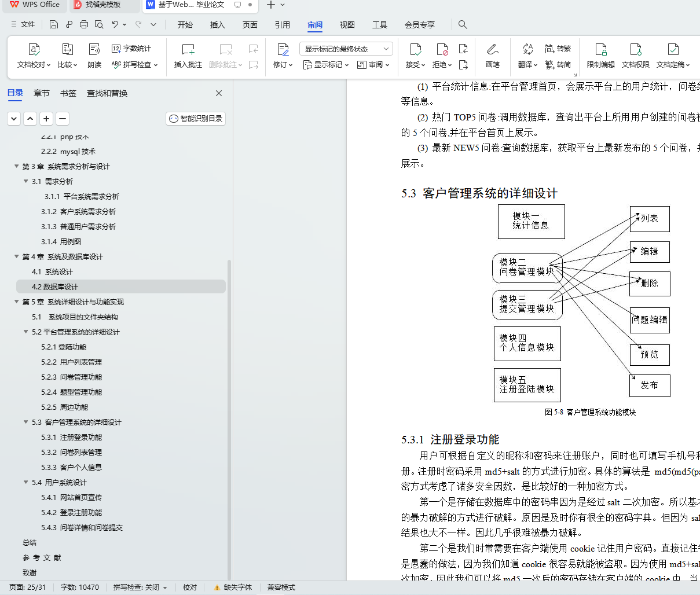This screenshot has height=595, width=700.
Task: Click the 文档定稿 finalize document icon
Action: (673, 49)
